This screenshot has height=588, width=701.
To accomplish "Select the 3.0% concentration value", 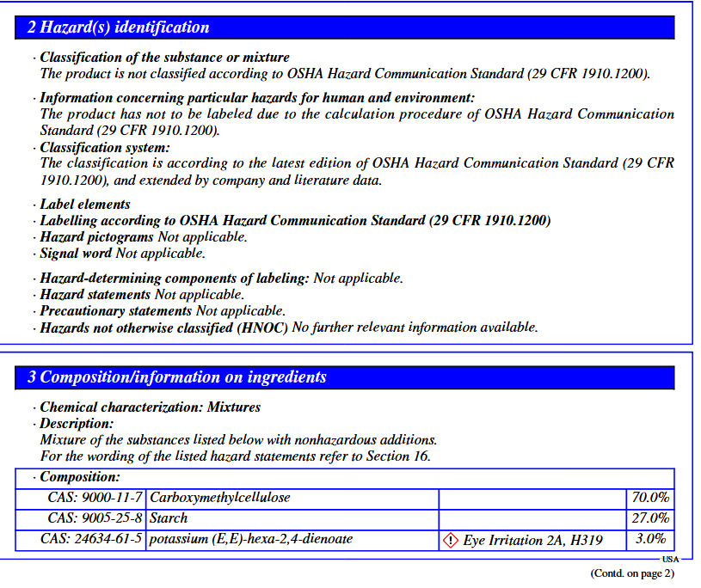I will point(651,539).
